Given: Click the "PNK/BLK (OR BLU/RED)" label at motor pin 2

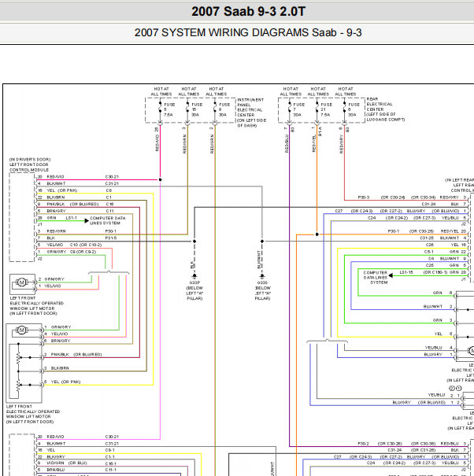Looking at the screenshot, I should coord(76,355).
